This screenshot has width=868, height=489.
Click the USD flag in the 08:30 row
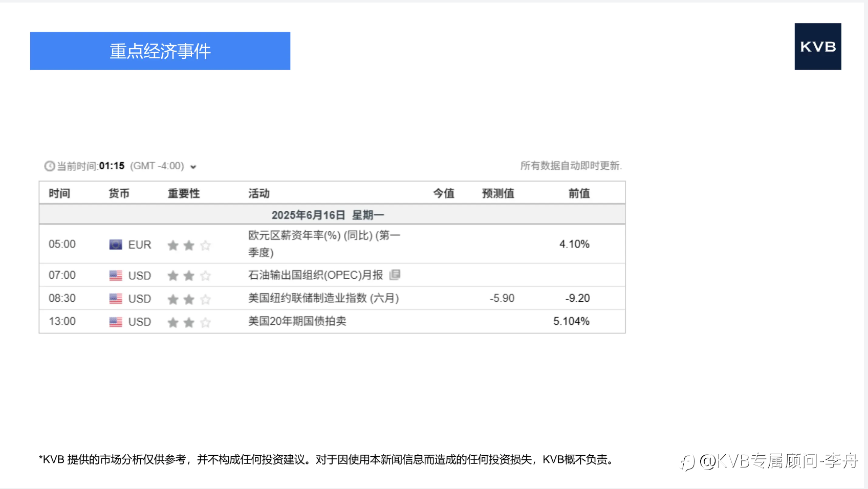pyautogui.click(x=116, y=299)
